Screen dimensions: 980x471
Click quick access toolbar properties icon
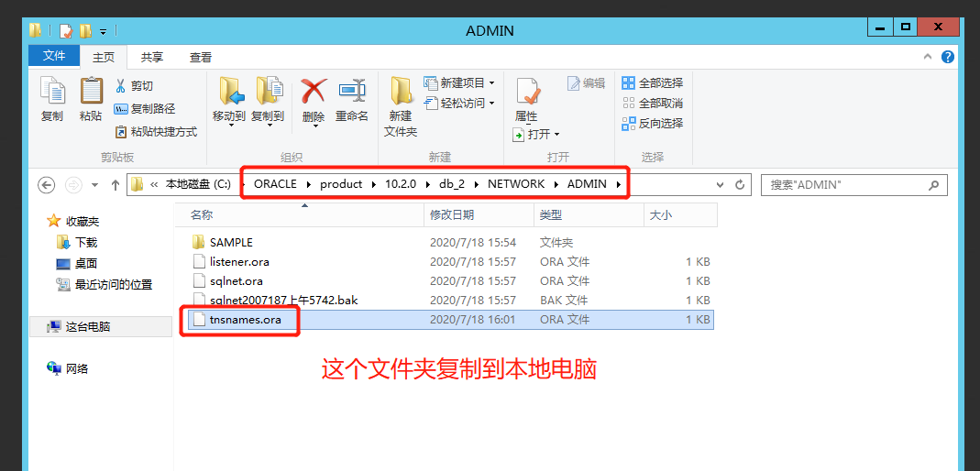click(66, 30)
